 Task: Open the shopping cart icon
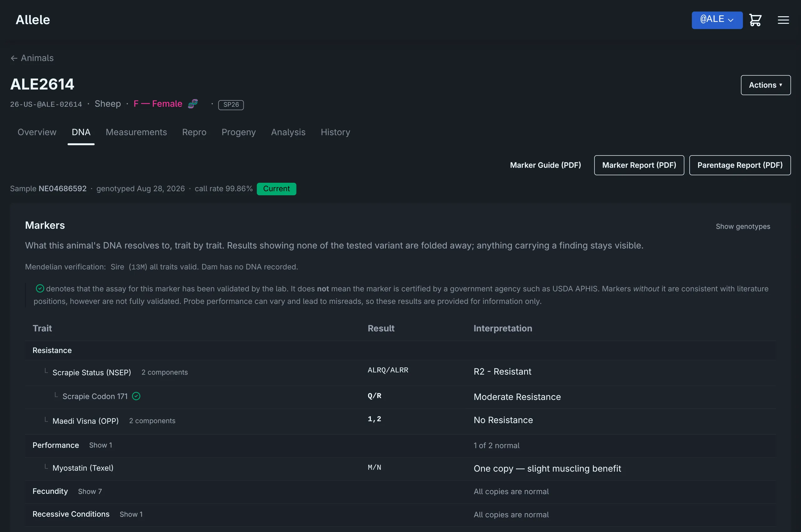coord(755,20)
